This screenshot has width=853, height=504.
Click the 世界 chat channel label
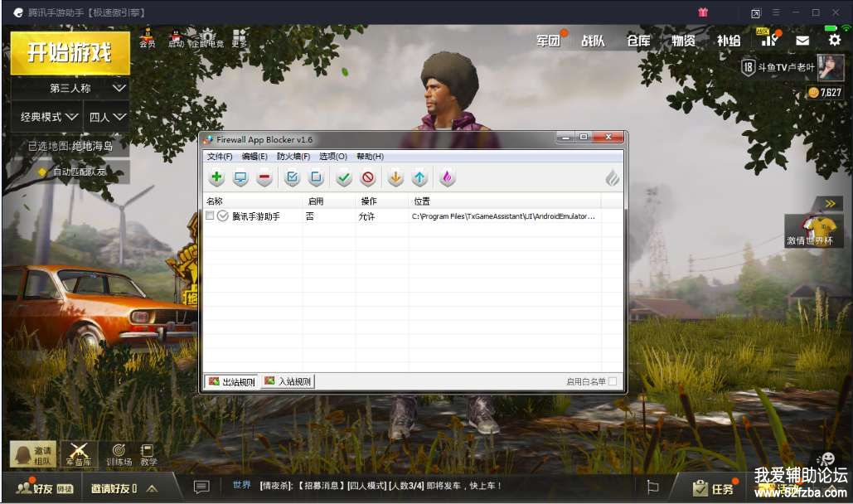pyautogui.click(x=241, y=485)
